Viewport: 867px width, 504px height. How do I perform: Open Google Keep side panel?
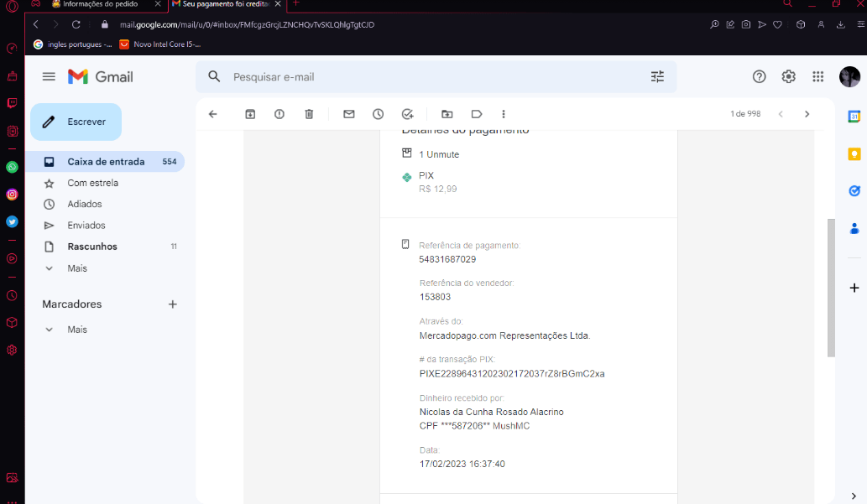(x=854, y=153)
